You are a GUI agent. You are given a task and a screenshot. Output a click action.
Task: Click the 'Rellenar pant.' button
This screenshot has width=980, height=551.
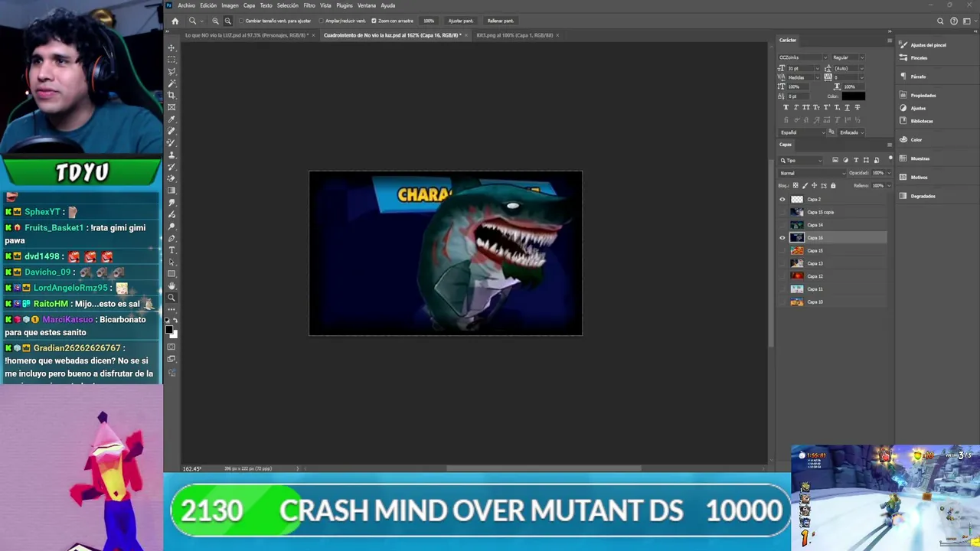coord(500,21)
